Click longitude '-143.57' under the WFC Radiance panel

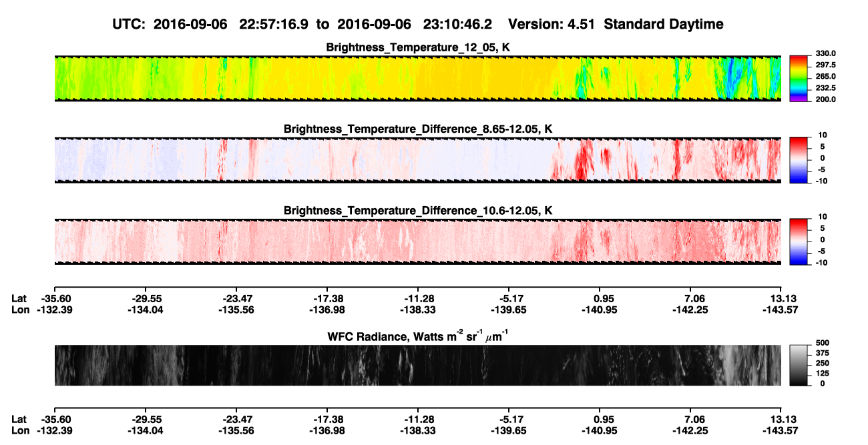point(781,430)
